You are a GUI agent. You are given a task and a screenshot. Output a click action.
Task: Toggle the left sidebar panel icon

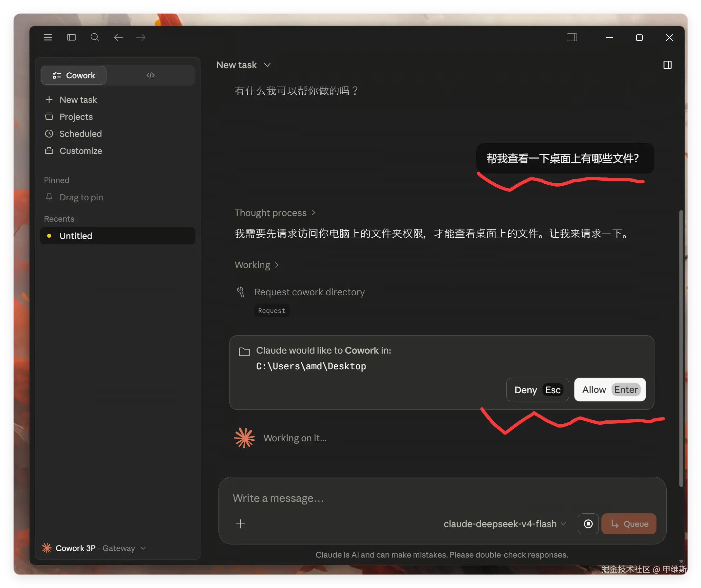71,37
